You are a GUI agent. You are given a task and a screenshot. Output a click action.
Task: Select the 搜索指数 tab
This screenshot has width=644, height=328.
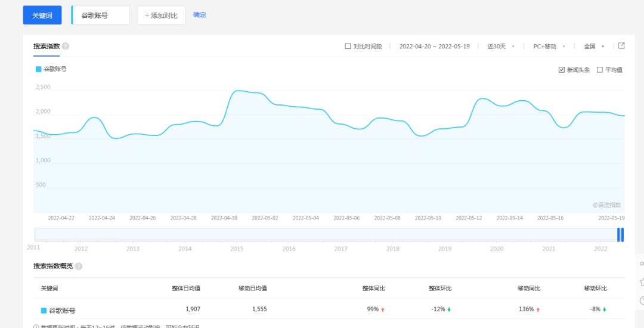pos(47,46)
